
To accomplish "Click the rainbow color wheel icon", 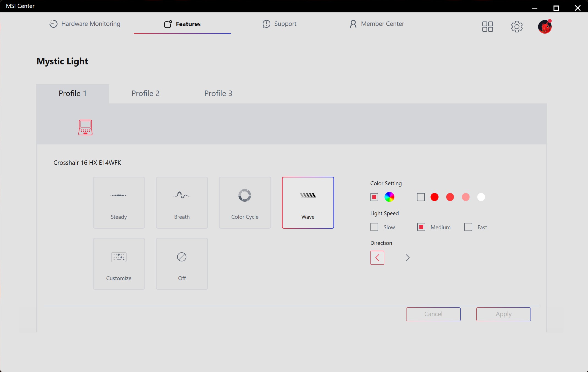I will [389, 197].
